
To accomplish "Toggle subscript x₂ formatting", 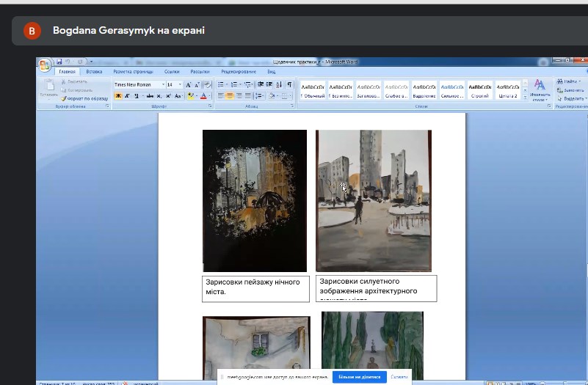I will click(159, 96).
